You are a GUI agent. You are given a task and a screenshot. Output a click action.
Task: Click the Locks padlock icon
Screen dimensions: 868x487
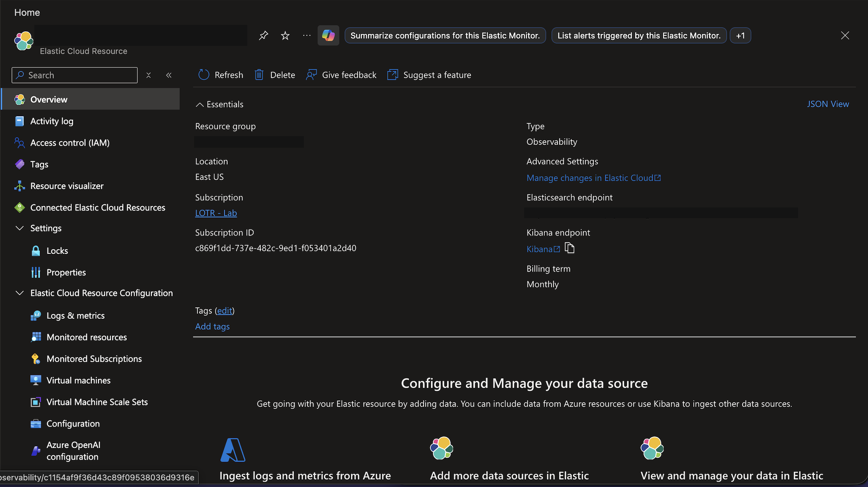36,251
